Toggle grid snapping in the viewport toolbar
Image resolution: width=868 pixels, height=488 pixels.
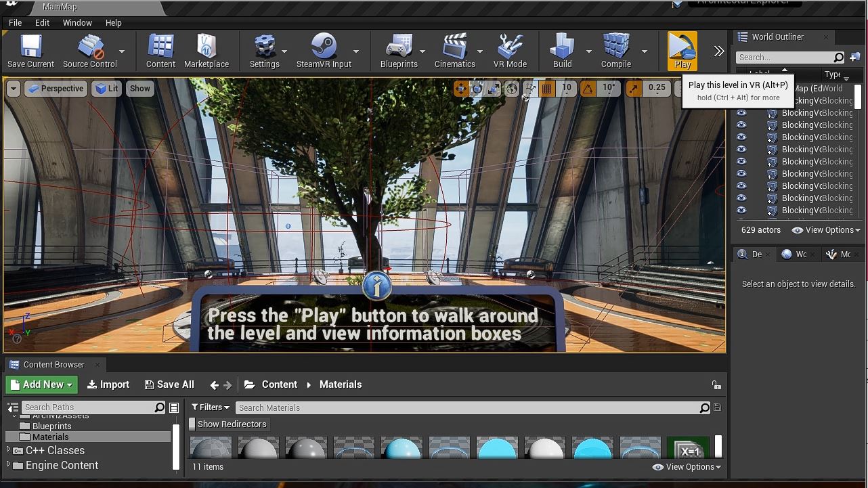click(546, 88)
